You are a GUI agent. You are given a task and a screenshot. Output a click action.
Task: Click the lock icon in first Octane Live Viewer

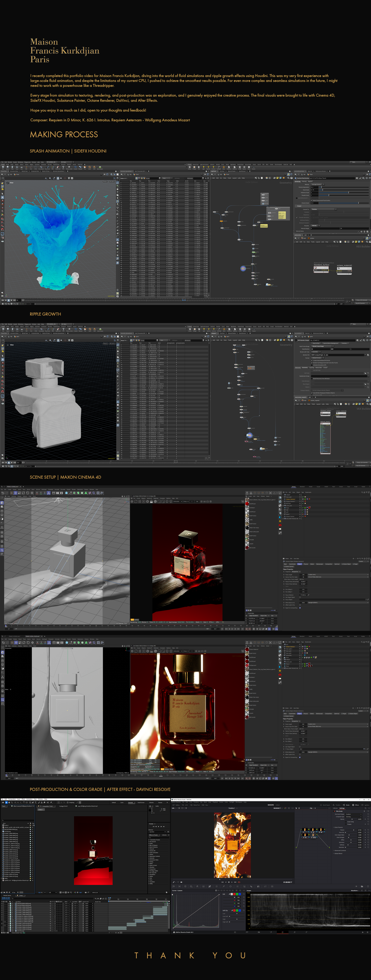(x=151, y=502)
